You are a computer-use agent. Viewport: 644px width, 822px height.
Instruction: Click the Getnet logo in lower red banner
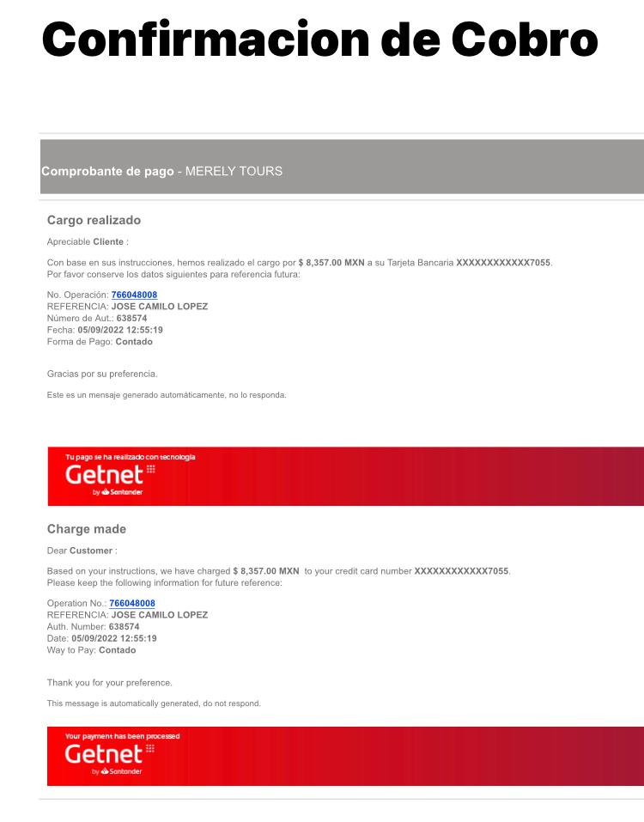104,754
